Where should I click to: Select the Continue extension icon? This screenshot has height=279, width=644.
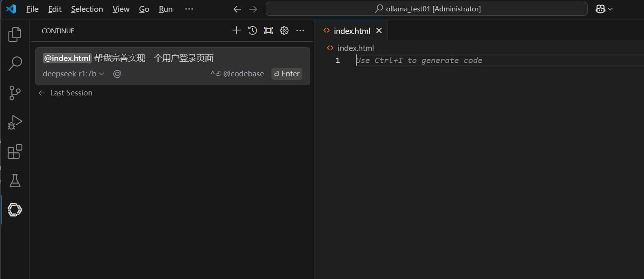[15, 210]
